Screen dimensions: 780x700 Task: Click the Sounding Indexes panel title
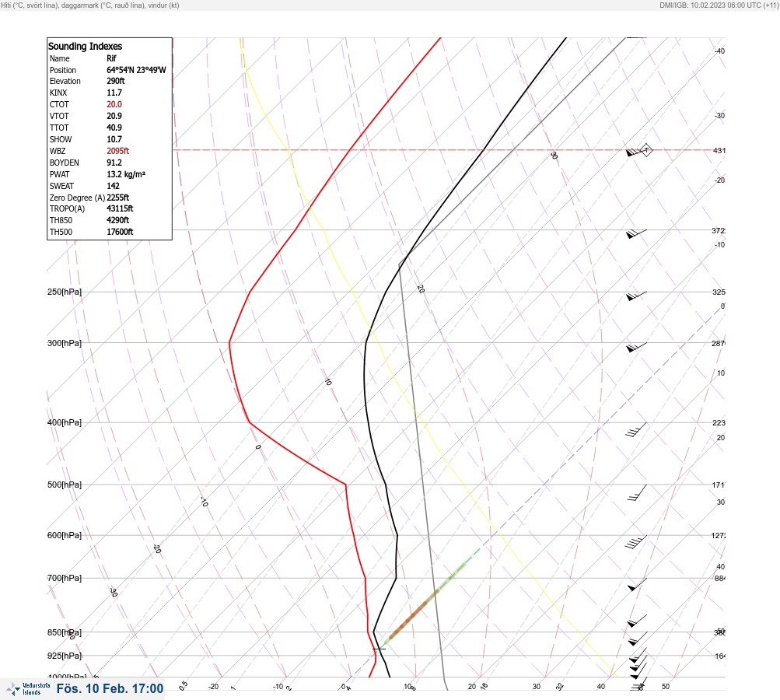(x=85, y=46)
